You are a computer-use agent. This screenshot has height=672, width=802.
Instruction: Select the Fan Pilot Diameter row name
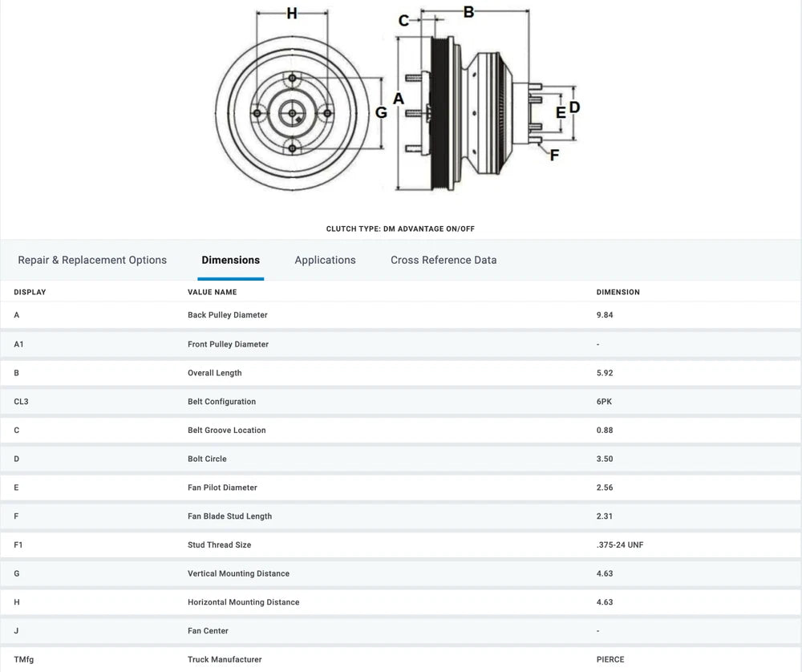pyautogui.click(x=222, y=488)
